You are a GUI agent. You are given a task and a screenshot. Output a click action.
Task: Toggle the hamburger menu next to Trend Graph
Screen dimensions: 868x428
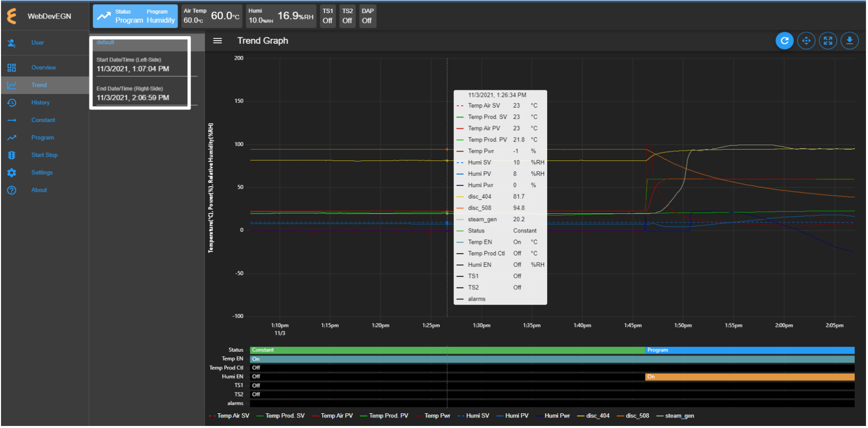(218, 41)
